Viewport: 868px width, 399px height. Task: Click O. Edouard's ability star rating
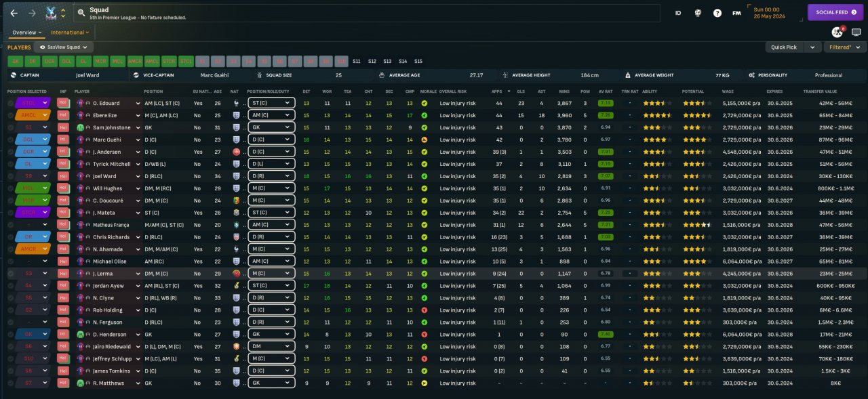[x=657, y=103]
